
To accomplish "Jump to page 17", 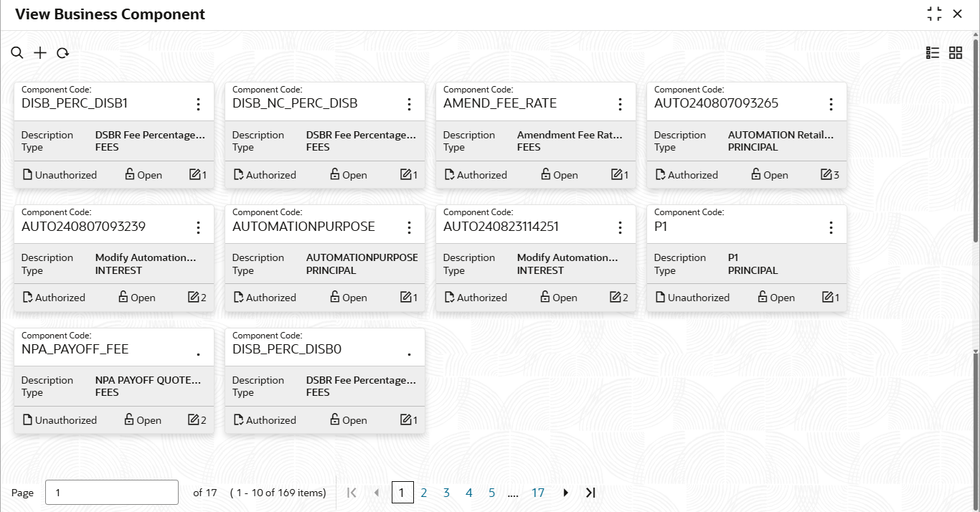I will [x=538, y=493].
